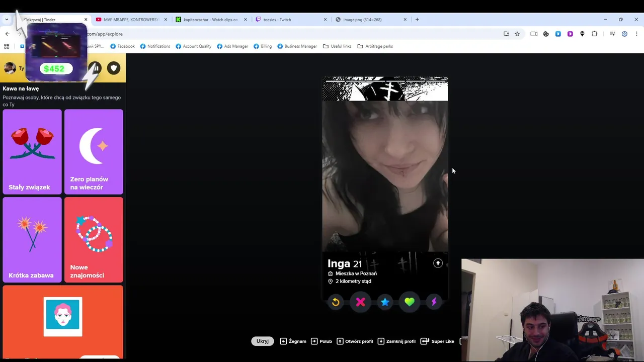Click the install app icon in address bar
The width and height of the screenshot is (644, 362).
506,34
